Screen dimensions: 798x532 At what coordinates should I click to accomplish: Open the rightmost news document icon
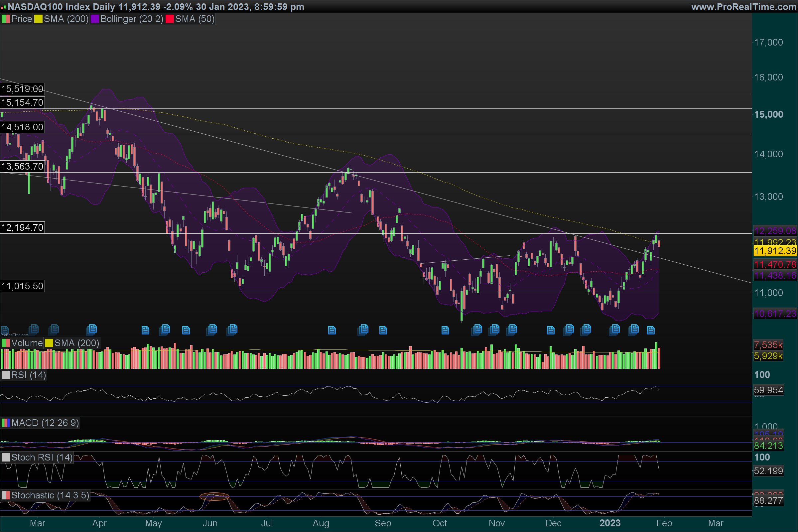[650, 330]
